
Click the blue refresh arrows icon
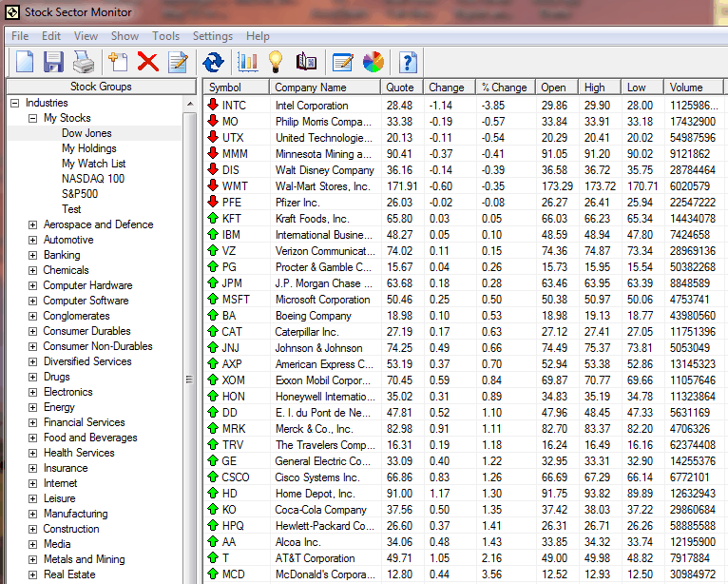214,63
